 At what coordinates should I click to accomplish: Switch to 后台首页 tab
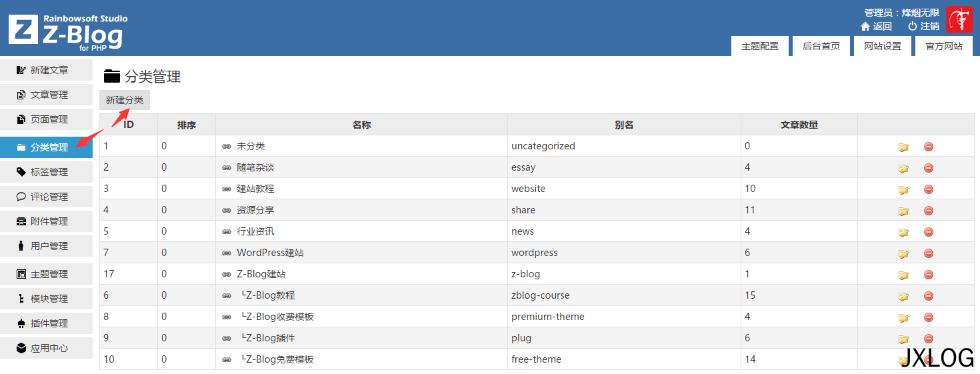click(821, 46)
